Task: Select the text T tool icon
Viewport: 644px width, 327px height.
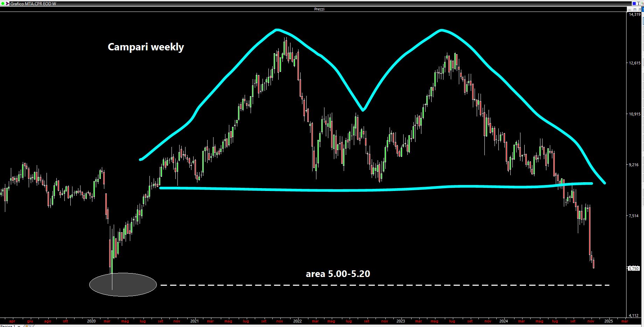Action: pos(639,3)
